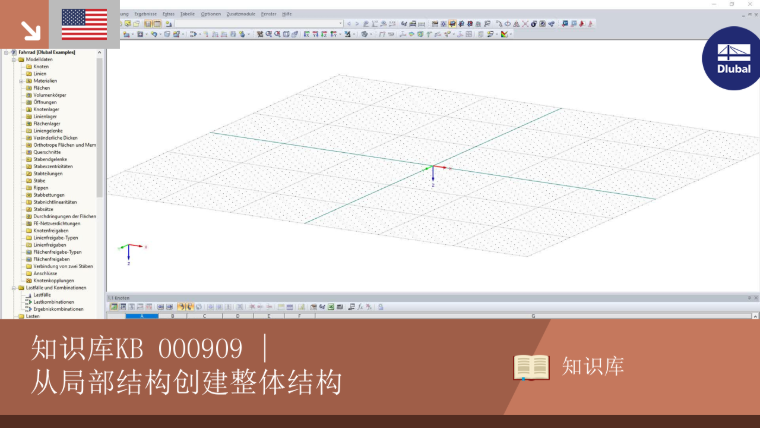
Task: Click the white diagonal arrow icon
Action: [31, 31]
